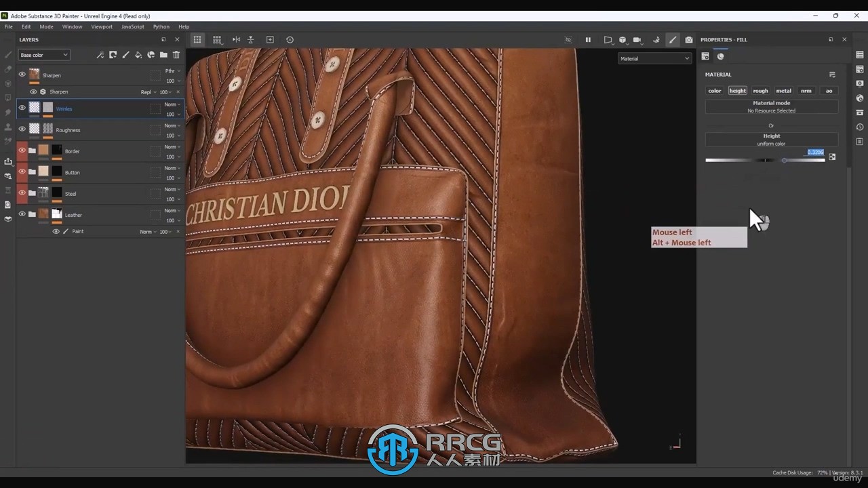This screenshot has width=868, height=488.
Task: Open the Python menu
Action: click(x=161, y=26)
